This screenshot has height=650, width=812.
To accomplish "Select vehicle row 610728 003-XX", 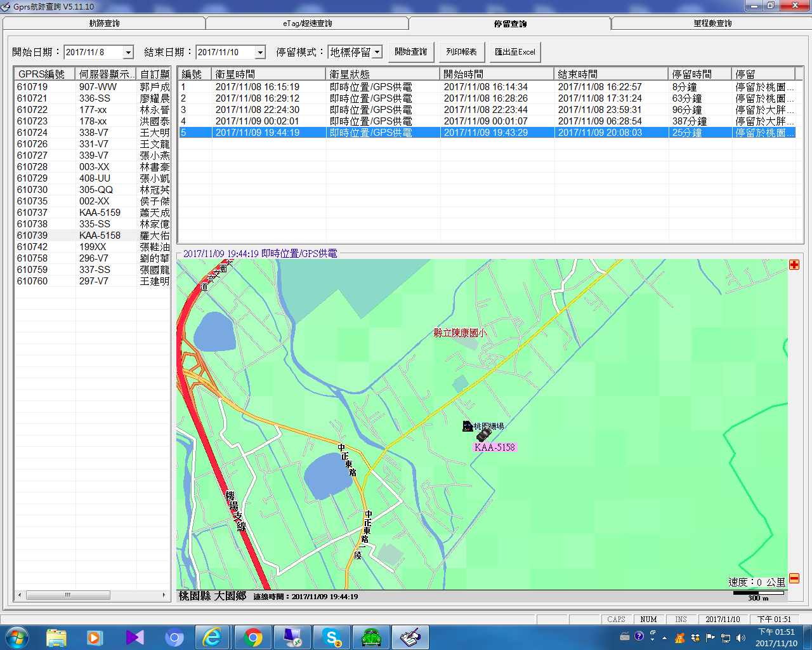I will point(93,167).
